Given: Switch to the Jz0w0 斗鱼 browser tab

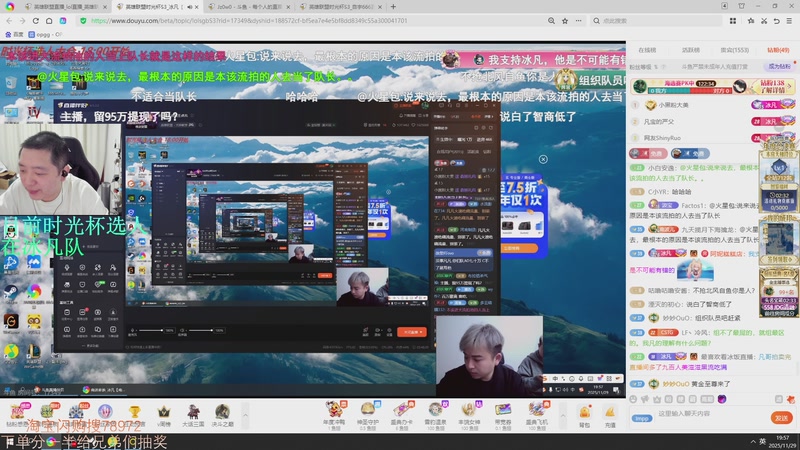Looking at the screenshot, I should [249, 7].
